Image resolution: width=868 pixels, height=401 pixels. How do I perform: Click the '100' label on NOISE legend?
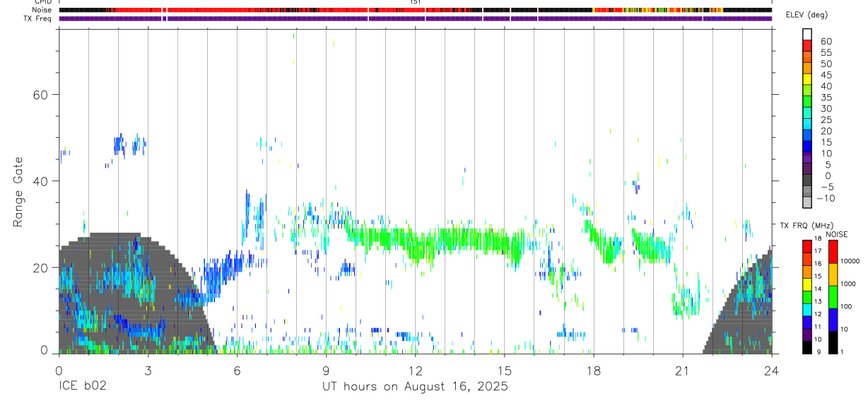pyautogui.click(x=846, y=306)
